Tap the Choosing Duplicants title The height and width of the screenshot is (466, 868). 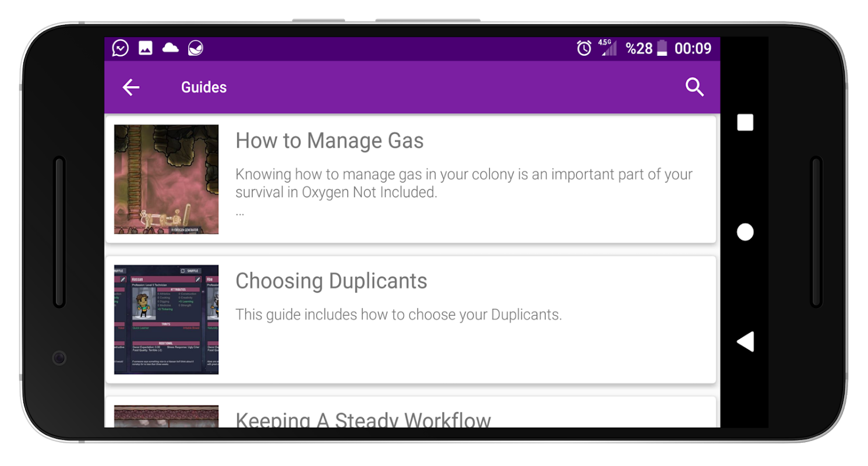pyautogui.click(x=331, y=281)
